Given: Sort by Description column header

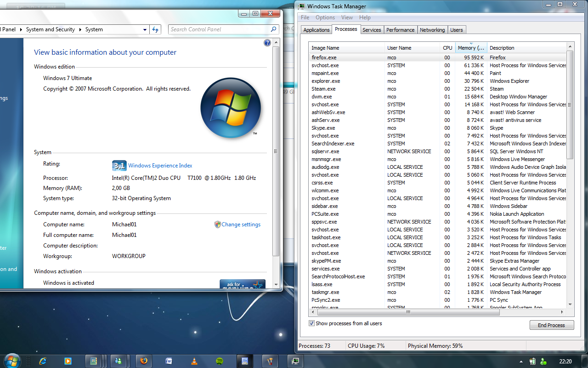Looking at the screenshot, I should tap(527, 48).
